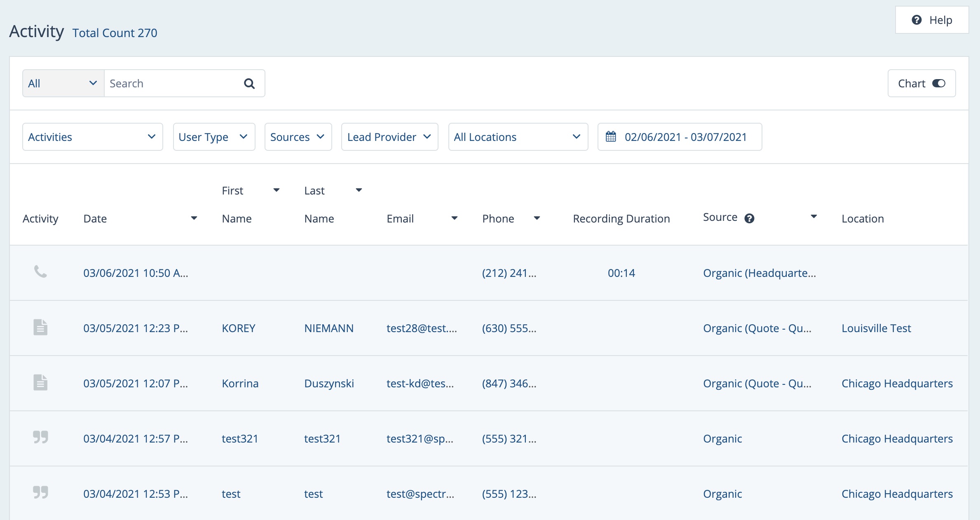Click the Source help question mark icon
Viewport: 980px width, 520px height.
(x=749, y=218)
